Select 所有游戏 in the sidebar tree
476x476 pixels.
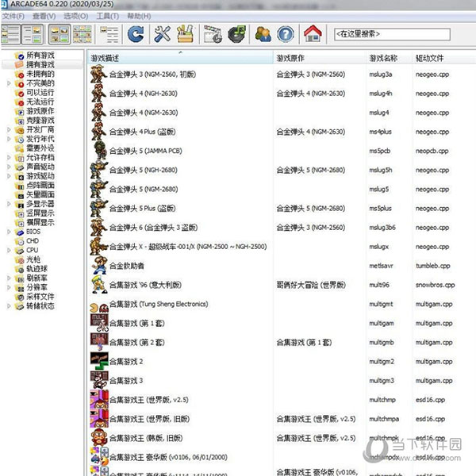pyautogui.click(x=40, y=56)
